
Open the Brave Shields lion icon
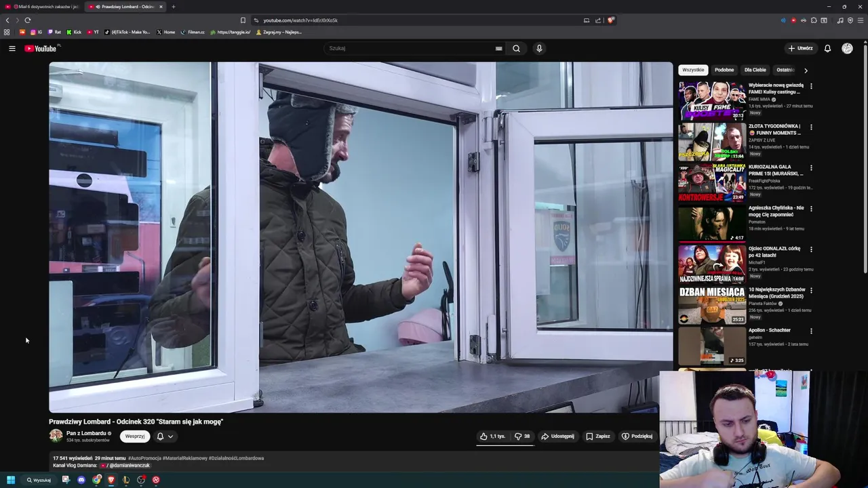pos(610,20)
